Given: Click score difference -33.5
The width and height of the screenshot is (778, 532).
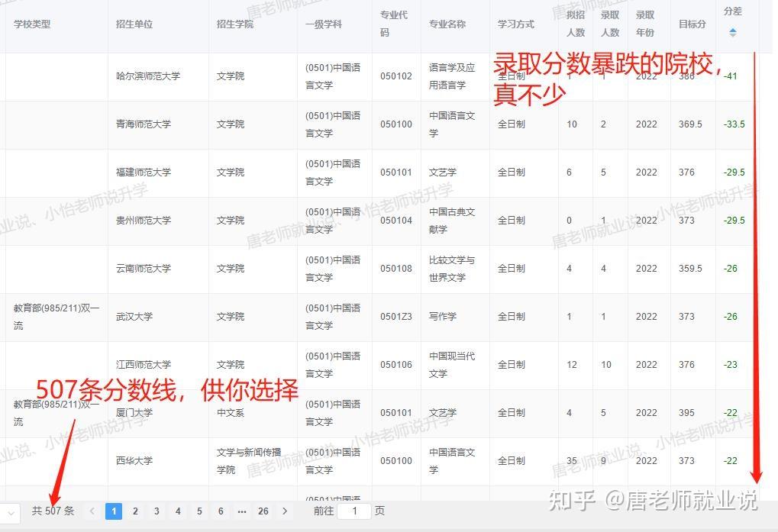Looking at the screenshot, I should point(734,124).
